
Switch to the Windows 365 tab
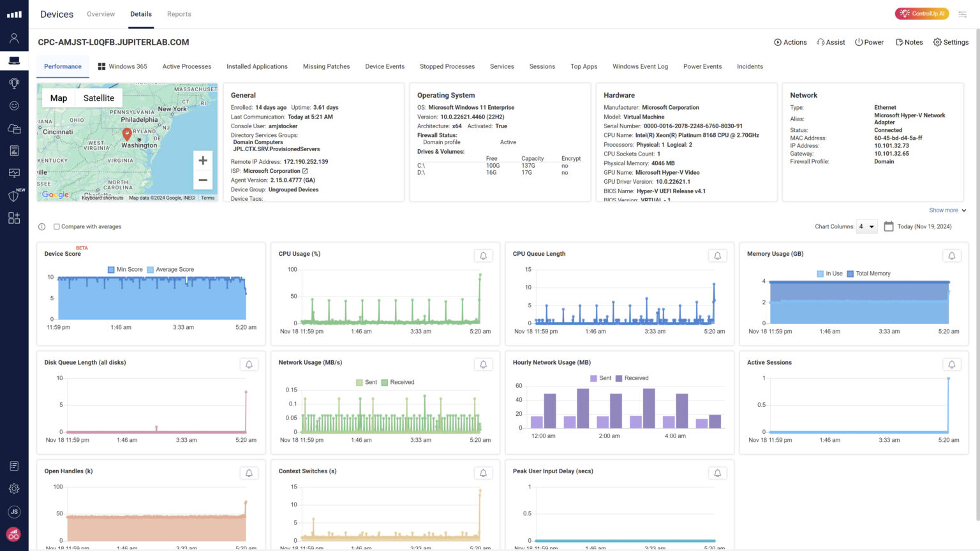[x=122, y=66]
